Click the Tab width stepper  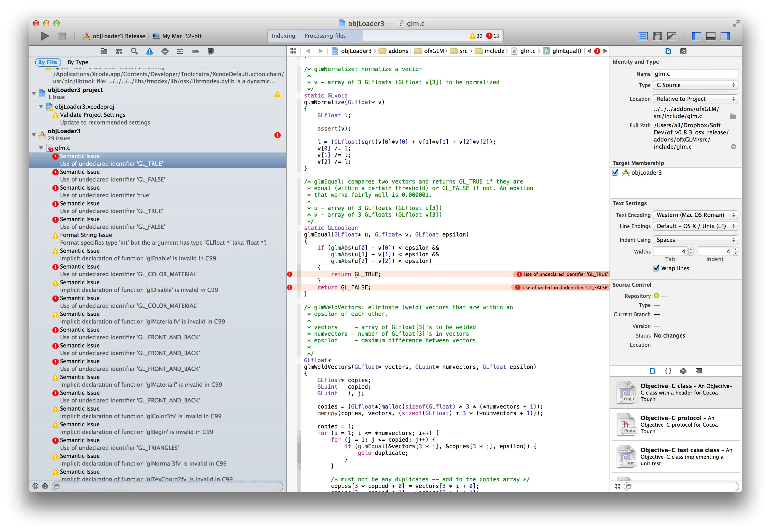point(691,251)
